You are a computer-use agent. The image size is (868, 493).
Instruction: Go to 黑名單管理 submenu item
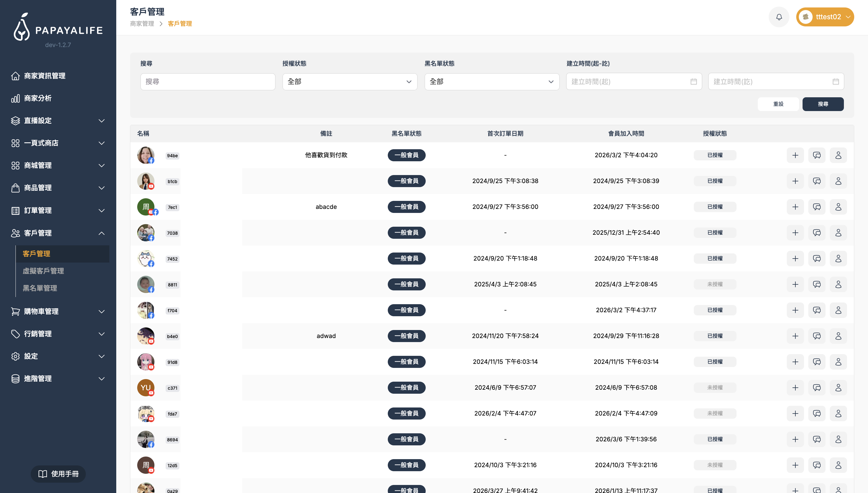tap(40, 288)
